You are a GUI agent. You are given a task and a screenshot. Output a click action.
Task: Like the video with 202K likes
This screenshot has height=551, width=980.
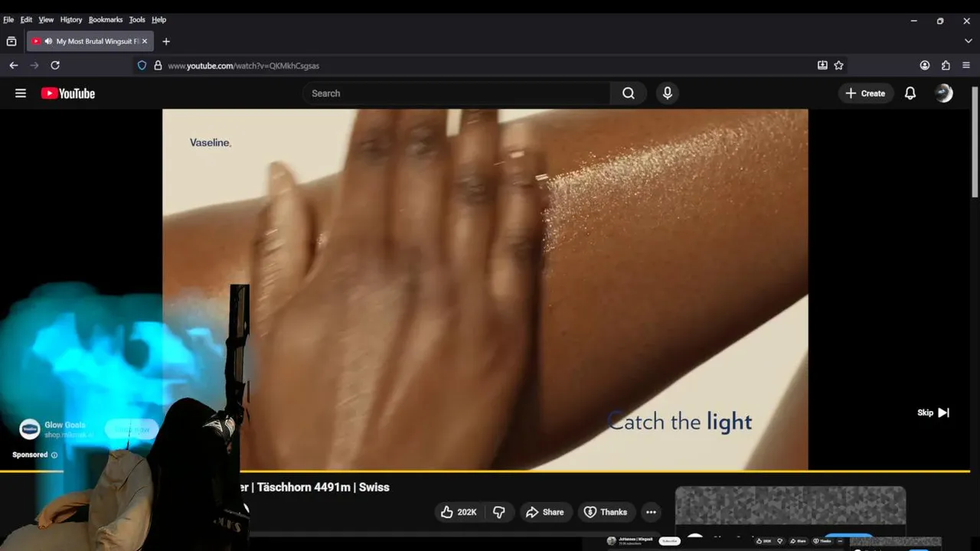tap(459, 512)
